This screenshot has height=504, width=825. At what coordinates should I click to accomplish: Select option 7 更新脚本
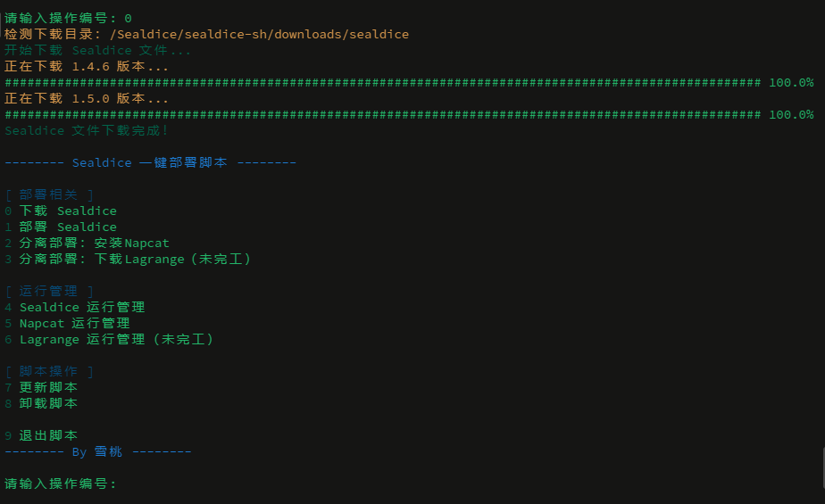(48, 388)
